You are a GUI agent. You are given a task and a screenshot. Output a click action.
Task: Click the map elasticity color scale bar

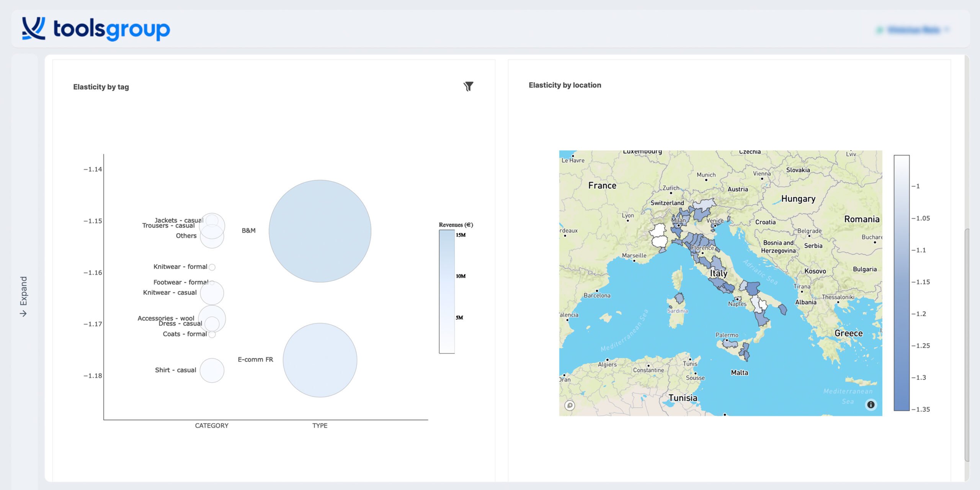(x=902, y=283)
